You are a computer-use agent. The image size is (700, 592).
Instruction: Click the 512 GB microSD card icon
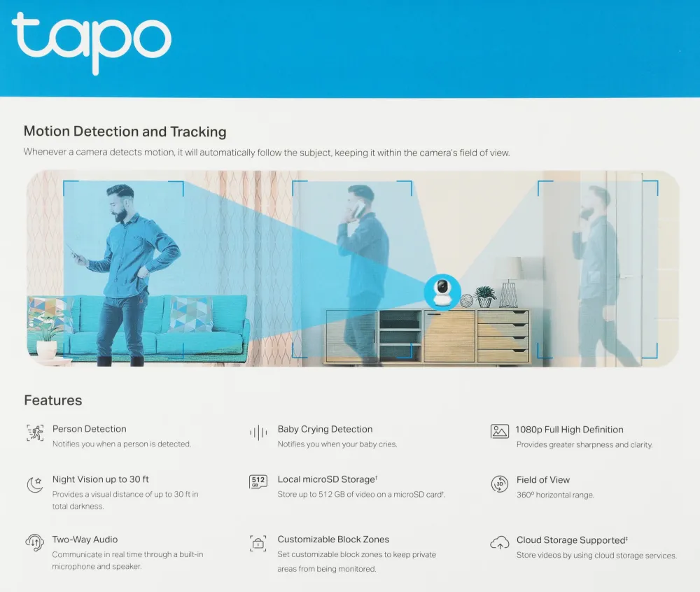(x=258, y=482)
